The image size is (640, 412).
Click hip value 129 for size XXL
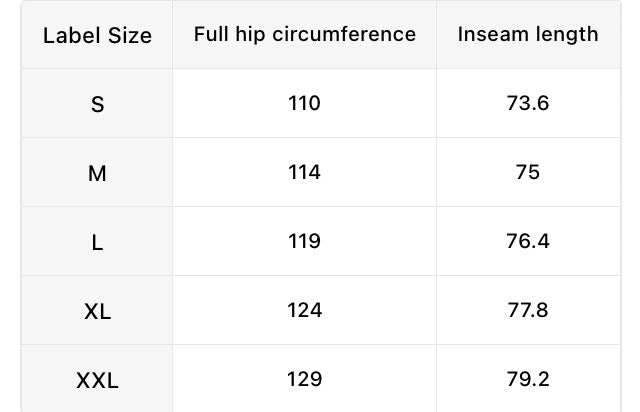coord(304,379)
